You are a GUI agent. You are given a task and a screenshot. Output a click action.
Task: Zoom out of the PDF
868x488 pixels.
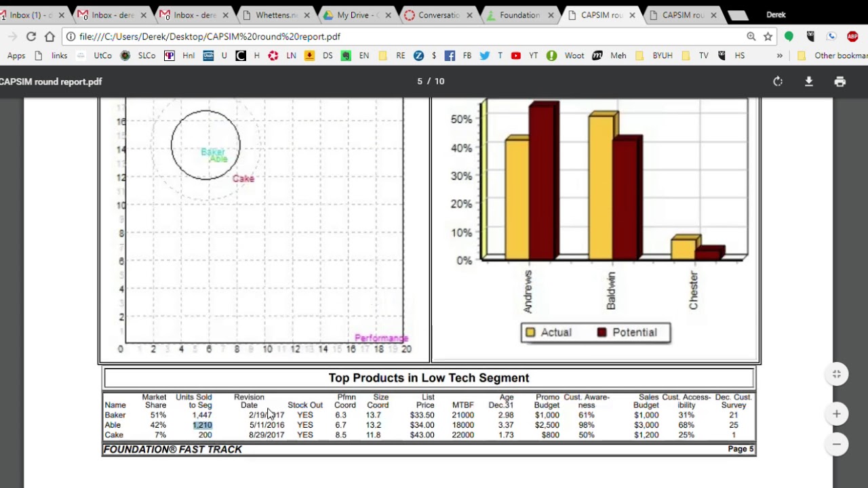(x=837, y=445)
